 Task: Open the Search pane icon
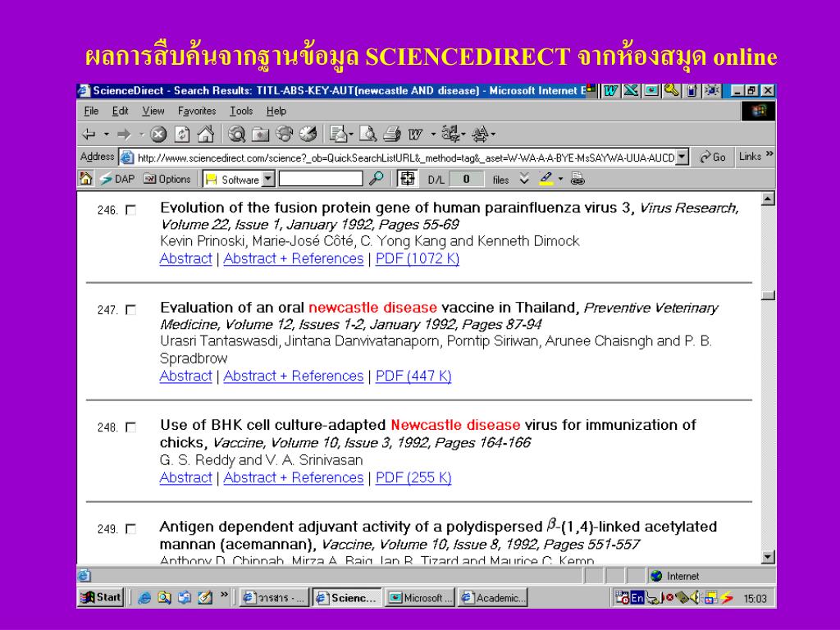click(236, 134)
